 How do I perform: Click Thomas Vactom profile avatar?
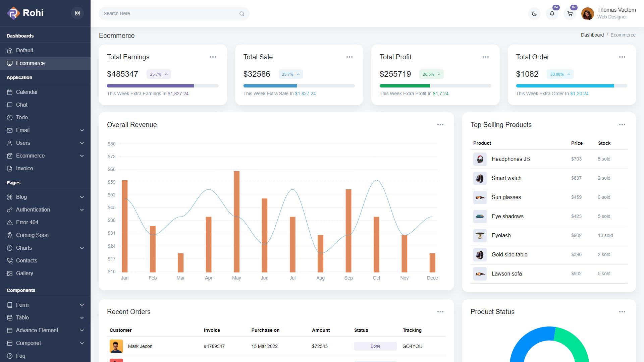(x=587, y=14)
